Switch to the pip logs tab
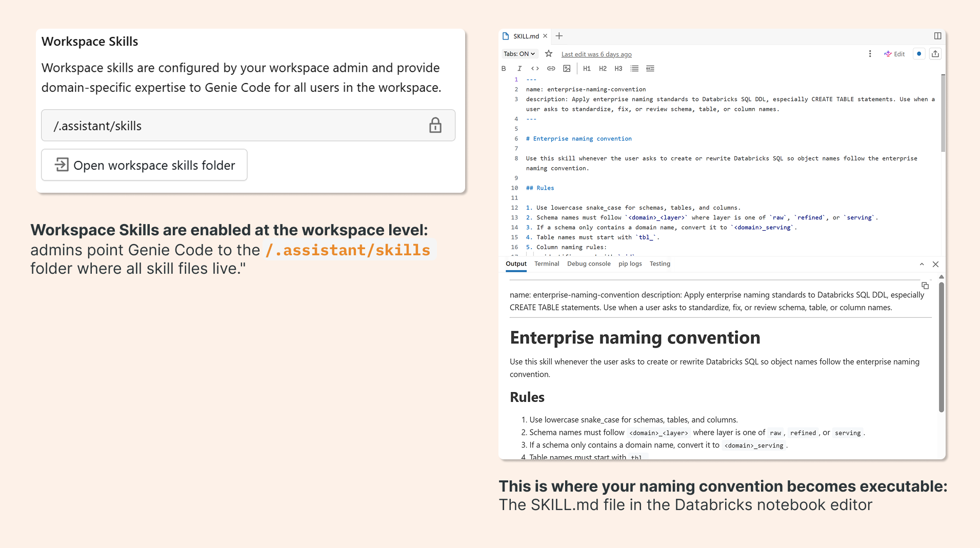Screen dimensions: 980x548 (630, 264)
